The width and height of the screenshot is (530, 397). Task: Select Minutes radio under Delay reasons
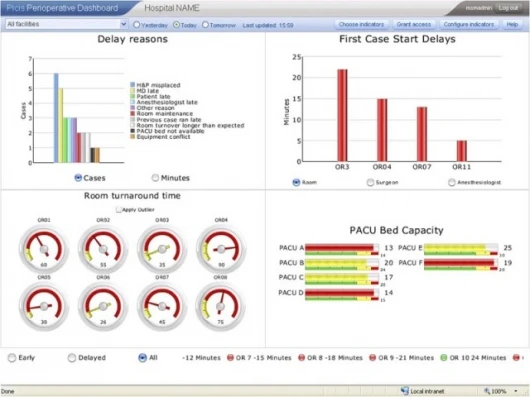[x=155, y=178]
